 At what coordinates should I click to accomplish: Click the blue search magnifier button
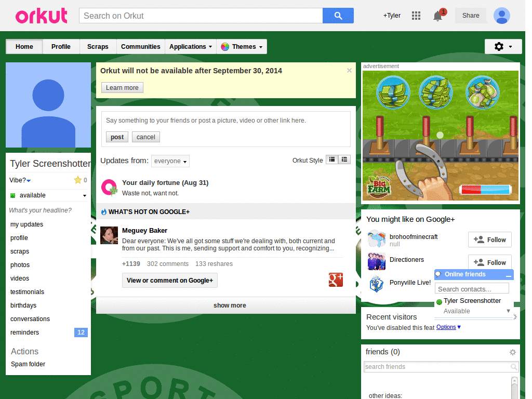click(x=338, y=16)
